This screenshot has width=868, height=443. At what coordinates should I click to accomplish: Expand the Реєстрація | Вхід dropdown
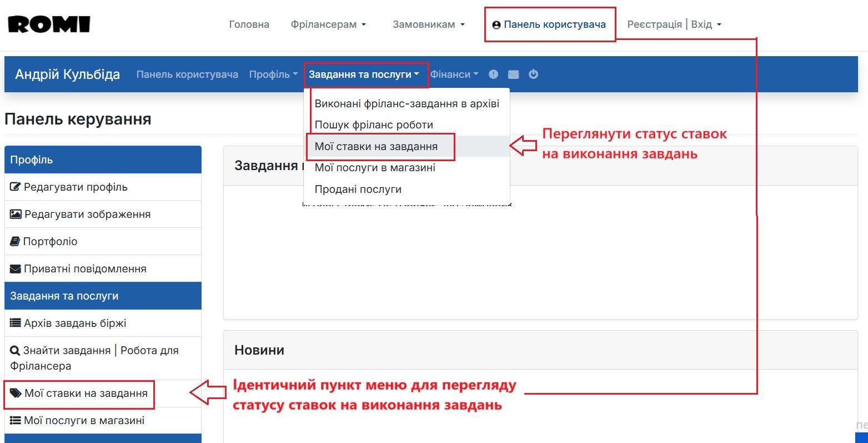point(673,24)
